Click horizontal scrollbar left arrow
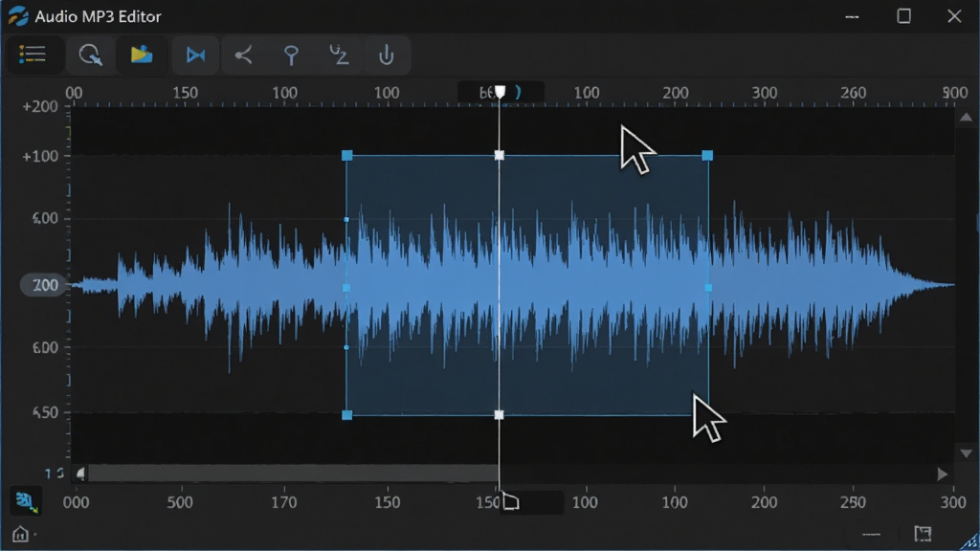Screen dimensions: 980x551 (x=80, y=474)
